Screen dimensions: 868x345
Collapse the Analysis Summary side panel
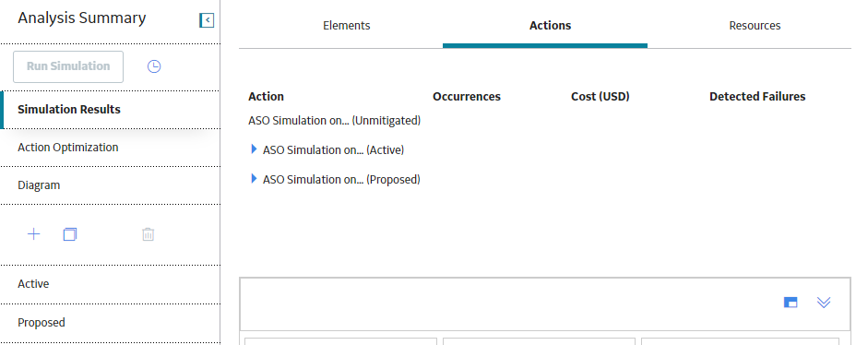tap(207, 20)
